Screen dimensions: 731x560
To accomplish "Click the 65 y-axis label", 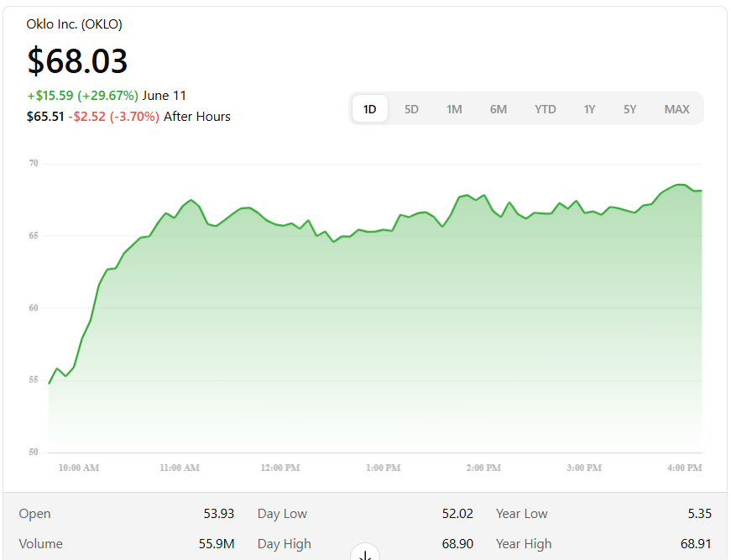I will (x=34, y=235).
